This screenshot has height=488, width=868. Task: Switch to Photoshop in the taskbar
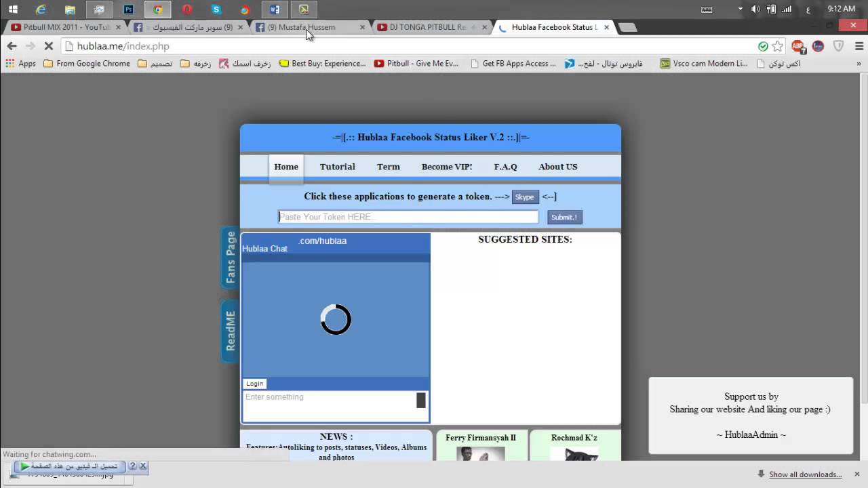(128, 9)
